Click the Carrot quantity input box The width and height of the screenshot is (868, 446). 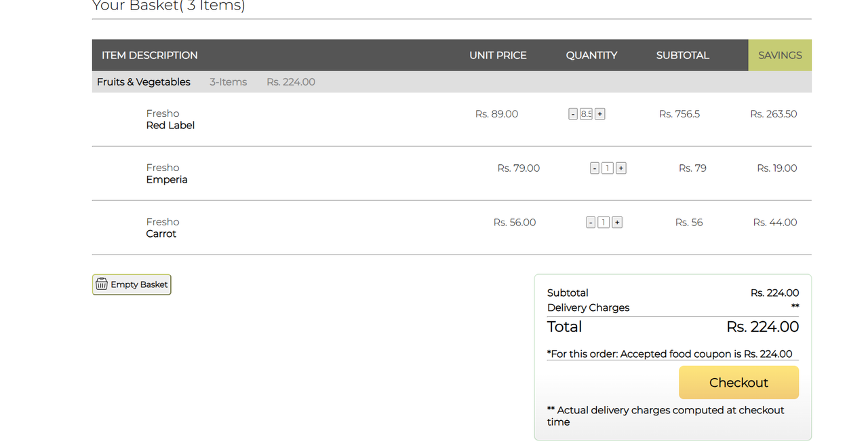click(604, 222)
